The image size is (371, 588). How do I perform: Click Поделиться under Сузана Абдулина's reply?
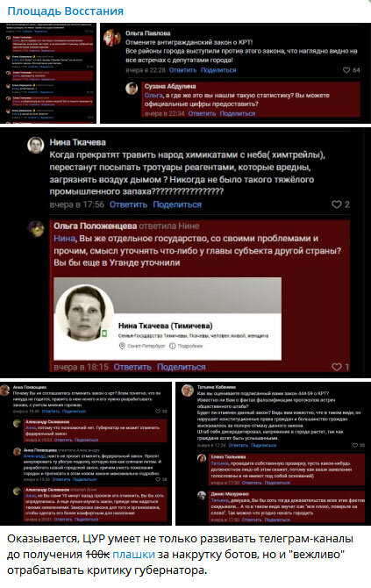coord(237,113)
